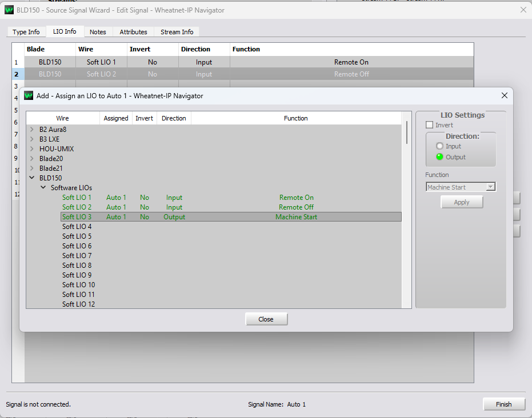Image resolution: width=532 pixels, height=418 pixels.
Task: Enable the Invert checkbox in LIO Settings
Action: 430,125
